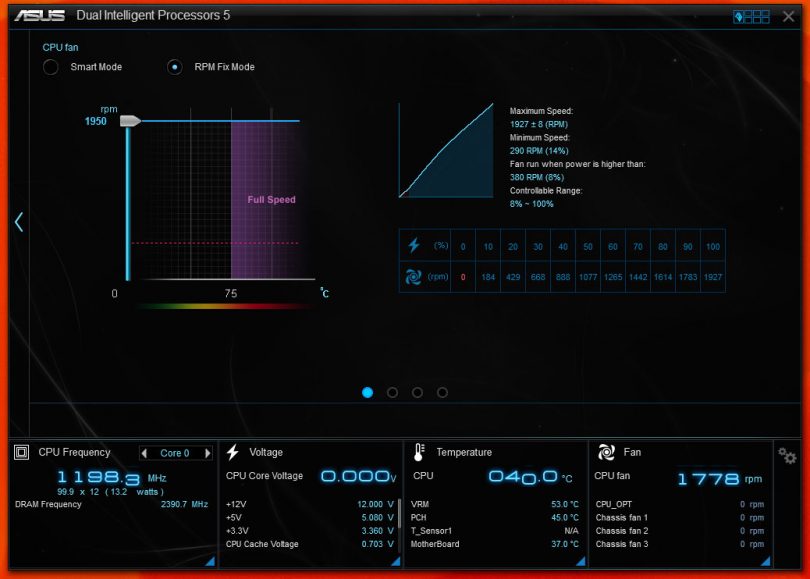
Task: Navigate back with the left chevron arrow
Action: (x=18, y=222)
